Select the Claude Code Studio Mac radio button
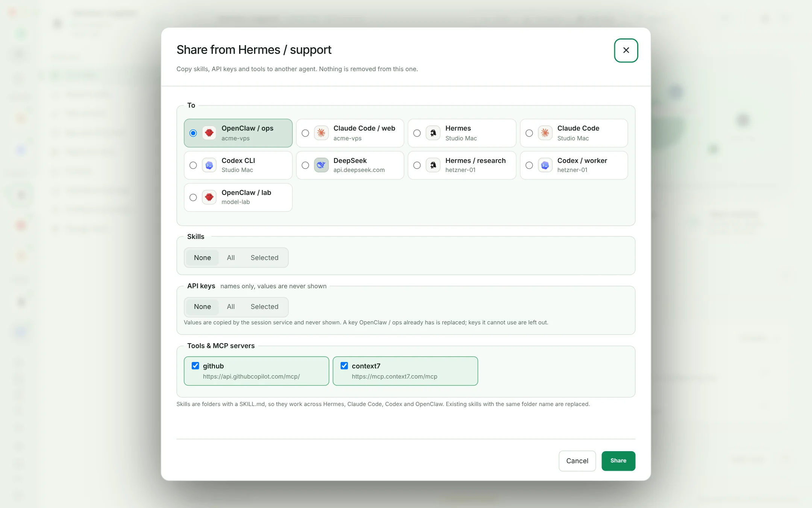812x508 pixels. click(x=529, y=133)
